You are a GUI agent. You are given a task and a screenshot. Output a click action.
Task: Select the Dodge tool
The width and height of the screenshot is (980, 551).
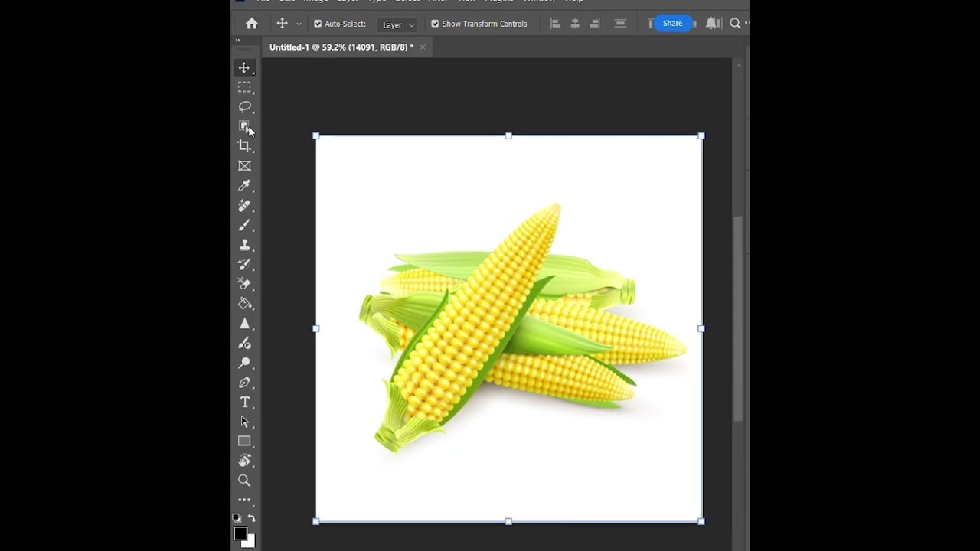pos(244,363)
